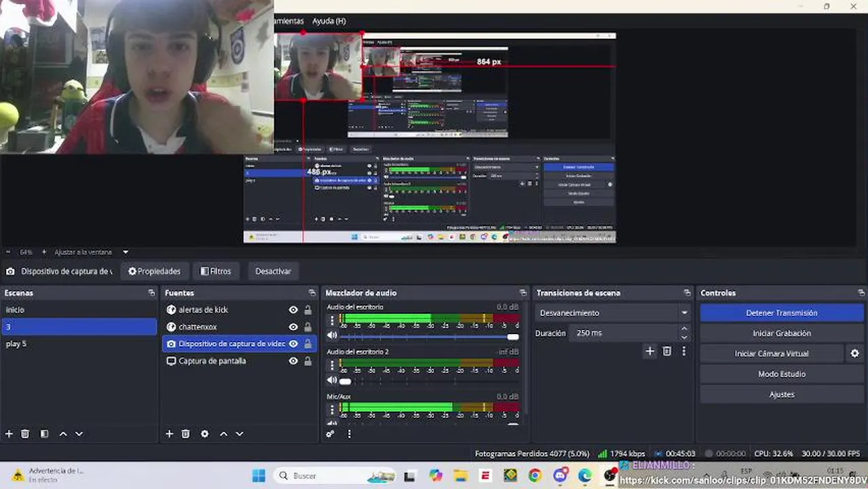Remove selected source with Fuentes trash icon

point(185,433)
